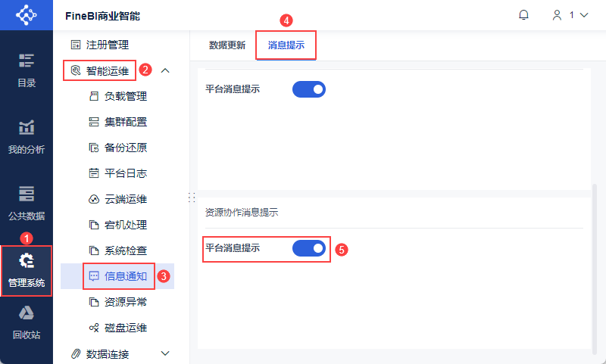Screen dimensions: 606x364
Task: Open 注册管理 menu item
Action: tap(106, 45)
